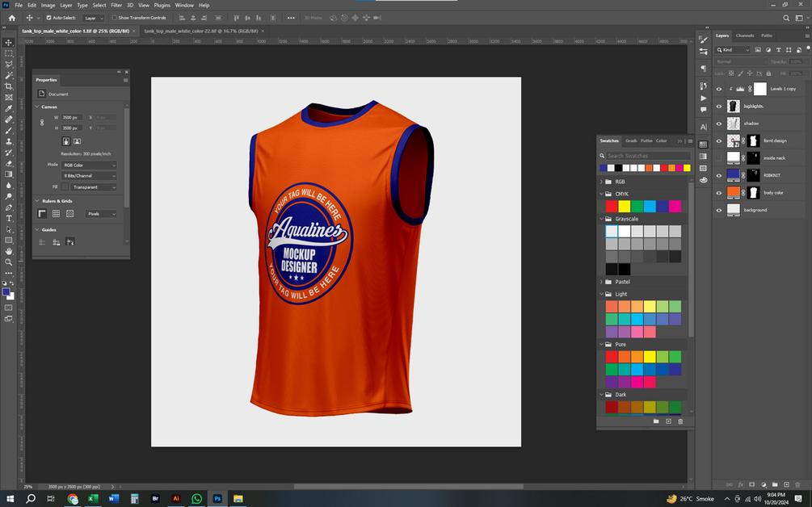Swap foreground and background colors icon
The image size is (812, 507).
(12, 283)
